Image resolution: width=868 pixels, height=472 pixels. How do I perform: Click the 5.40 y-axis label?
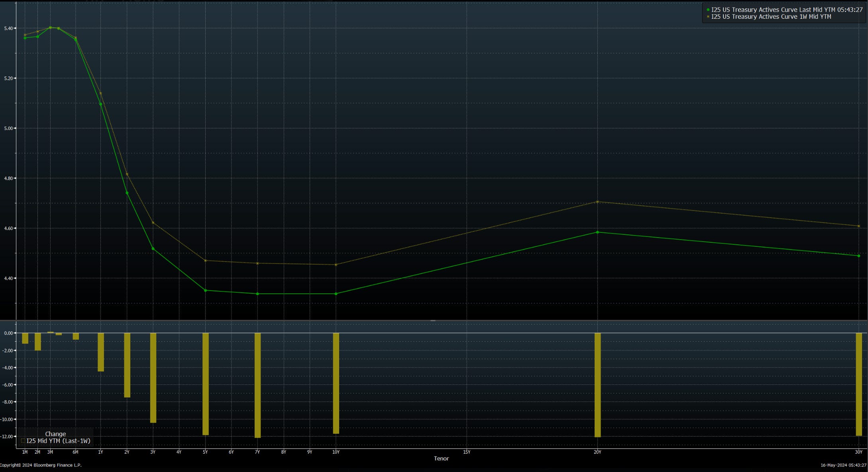pyautogui.click(x=9, y=28)
